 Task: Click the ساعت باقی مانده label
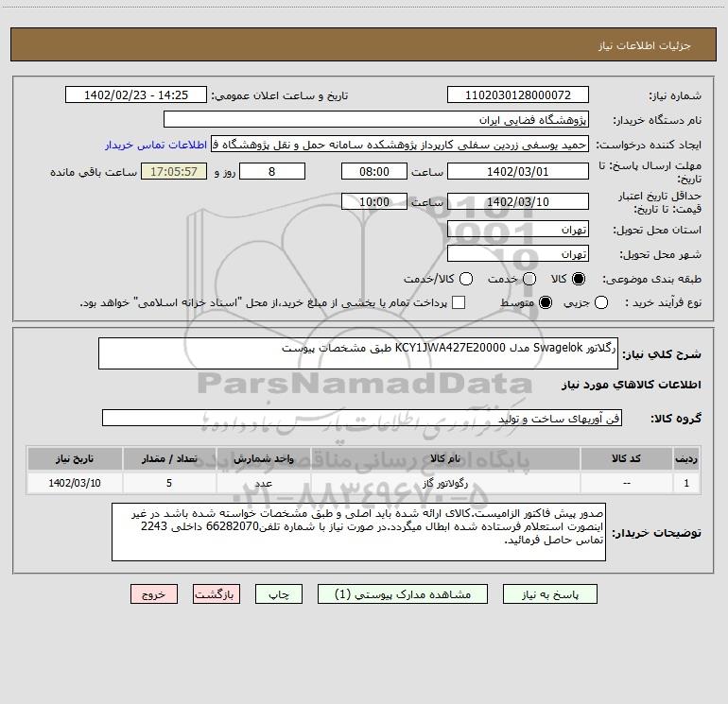click(x=94, y=172)
